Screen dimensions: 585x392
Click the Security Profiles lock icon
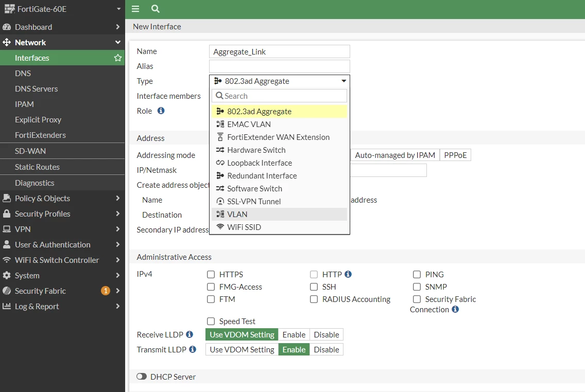7,213
